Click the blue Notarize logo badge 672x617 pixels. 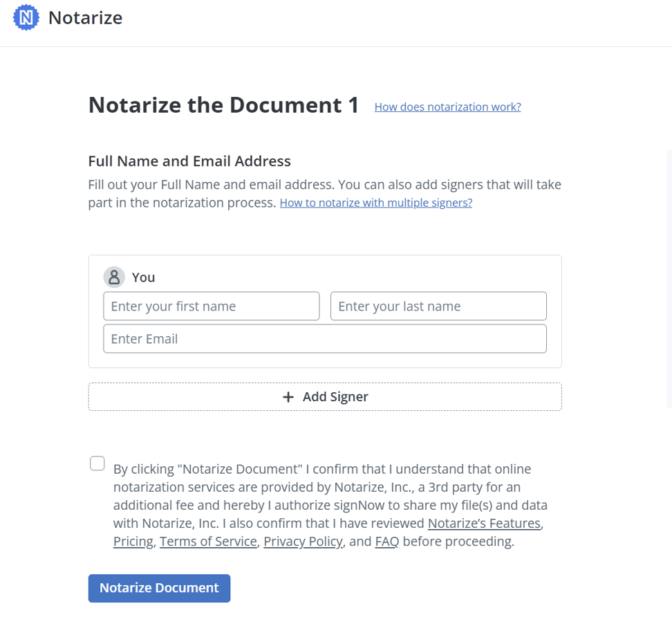pos(26,17)
